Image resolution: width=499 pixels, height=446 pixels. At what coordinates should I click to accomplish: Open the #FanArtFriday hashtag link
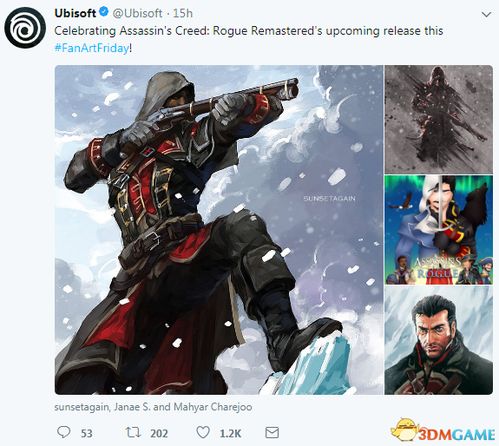91,48
